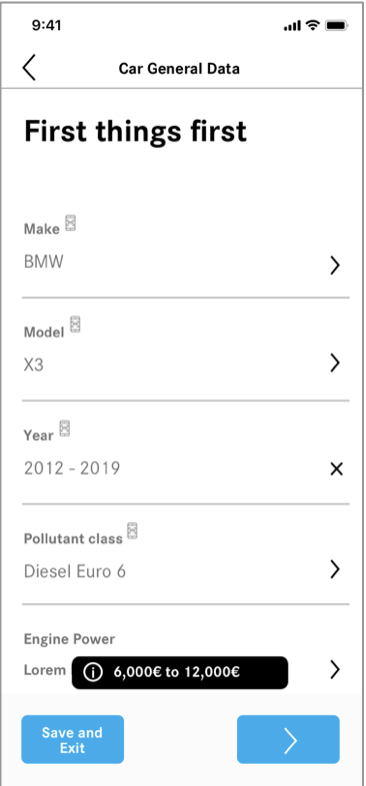The height and width of the screenshot is (786, 366).
Task: Tap the Wi-Fi status icon
Action: click(x=313, y=25)
